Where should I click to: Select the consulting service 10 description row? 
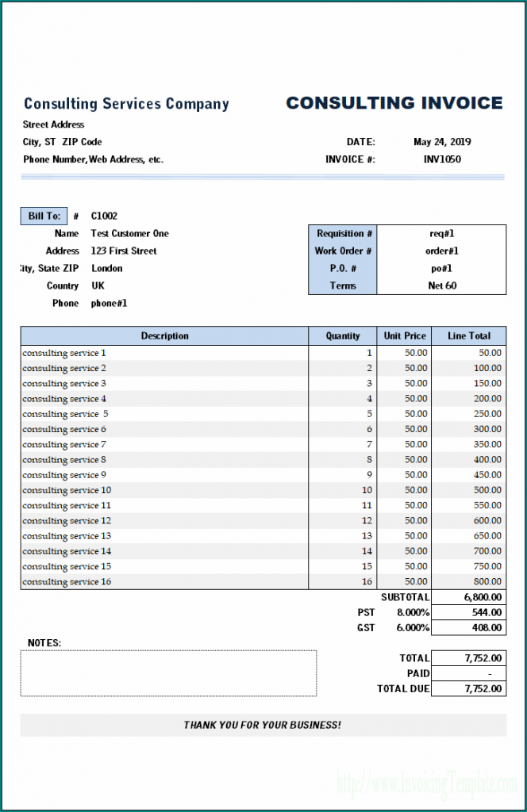[67, 490]
